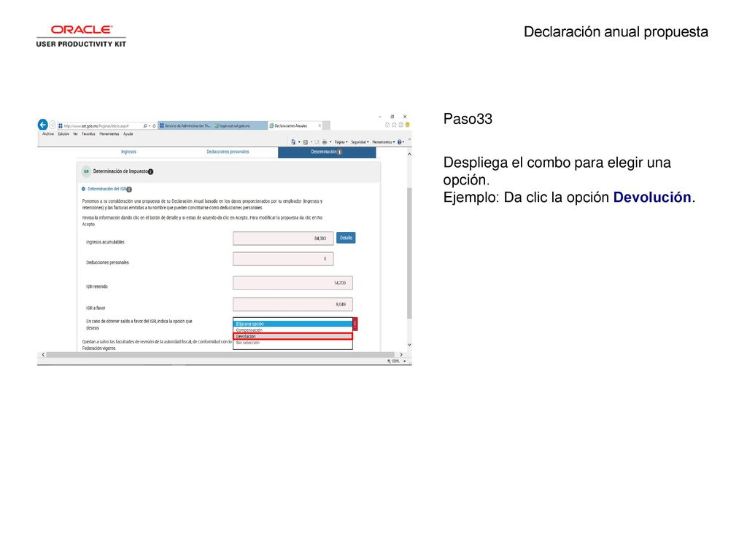Click info icon beside Determinación del ISR

pos(129,190)
